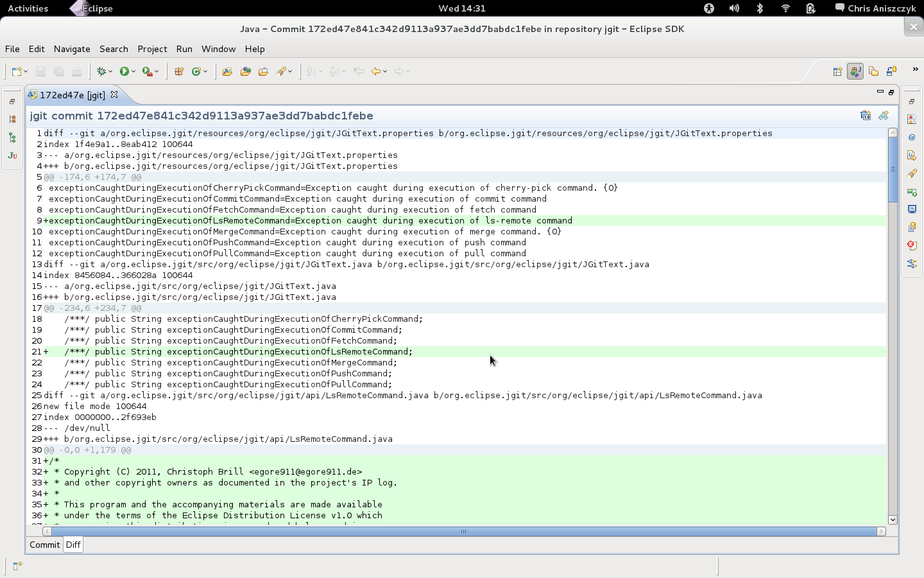Screen dimensions: 924x578
Task: Click the Next Annotation icon
Action: 311,71
